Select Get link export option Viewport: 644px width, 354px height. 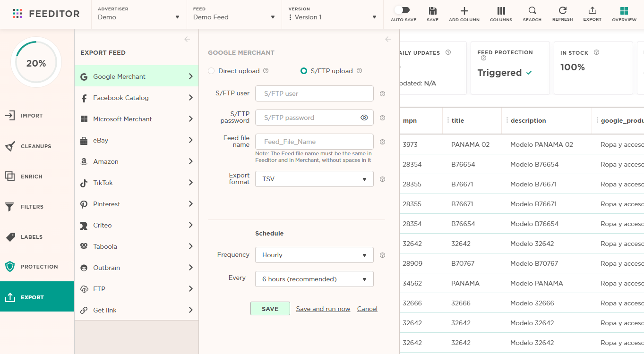click(137, 310)
